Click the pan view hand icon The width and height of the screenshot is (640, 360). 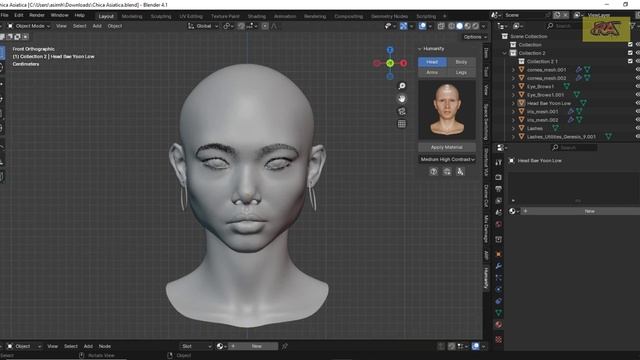coord(402,98)
